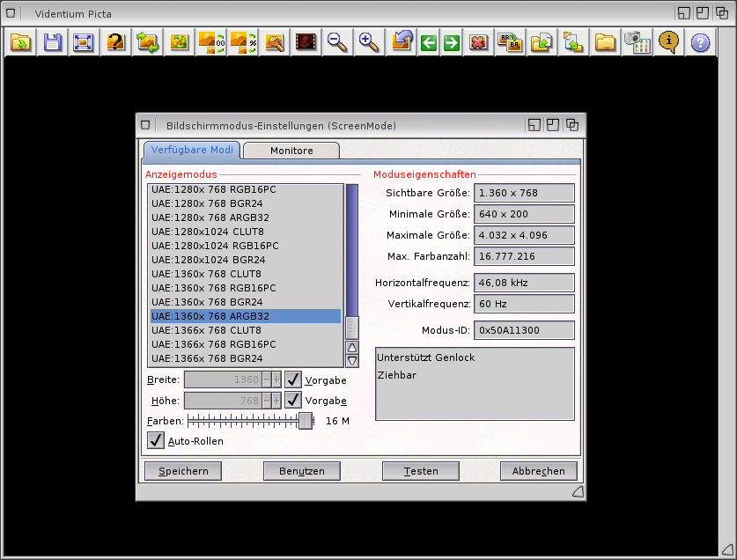
Task: Click the Farben color depth slider knob
Action: (x=306, y=421)
